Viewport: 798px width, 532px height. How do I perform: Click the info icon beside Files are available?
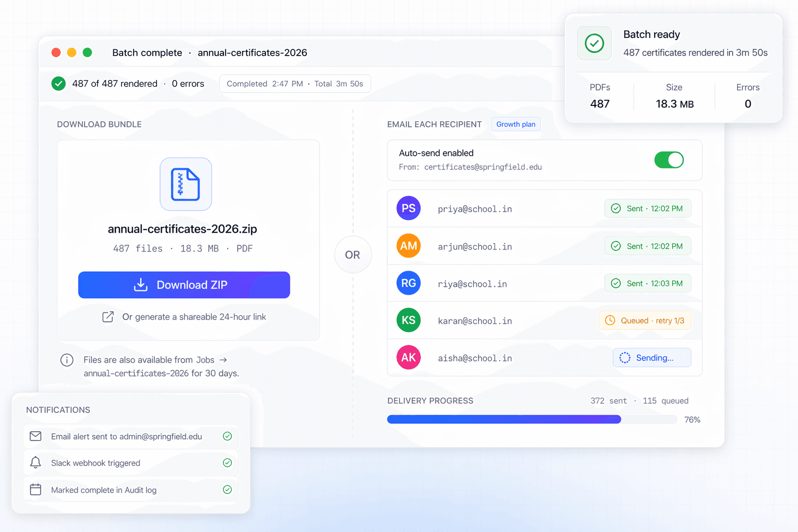point(67,360)
